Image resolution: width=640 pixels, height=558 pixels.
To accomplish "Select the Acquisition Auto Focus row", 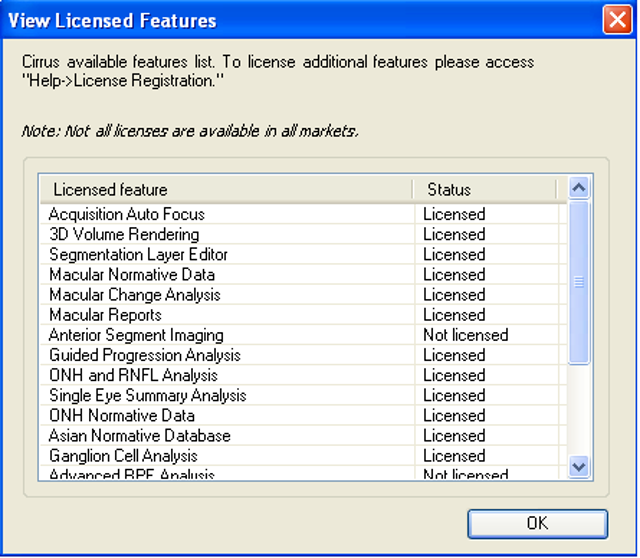I will pyautogui.click(x=303, y=214).
